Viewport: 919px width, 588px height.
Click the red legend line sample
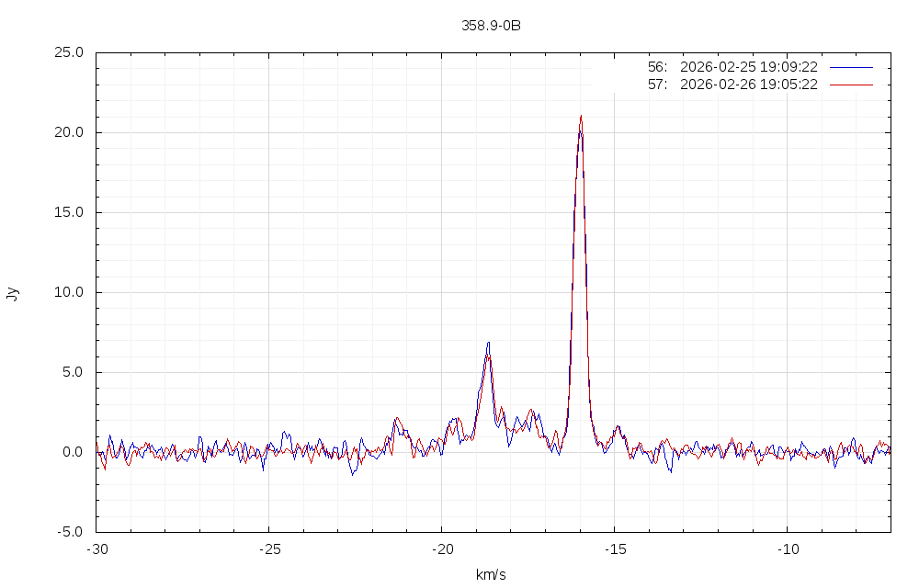(850, 85)
